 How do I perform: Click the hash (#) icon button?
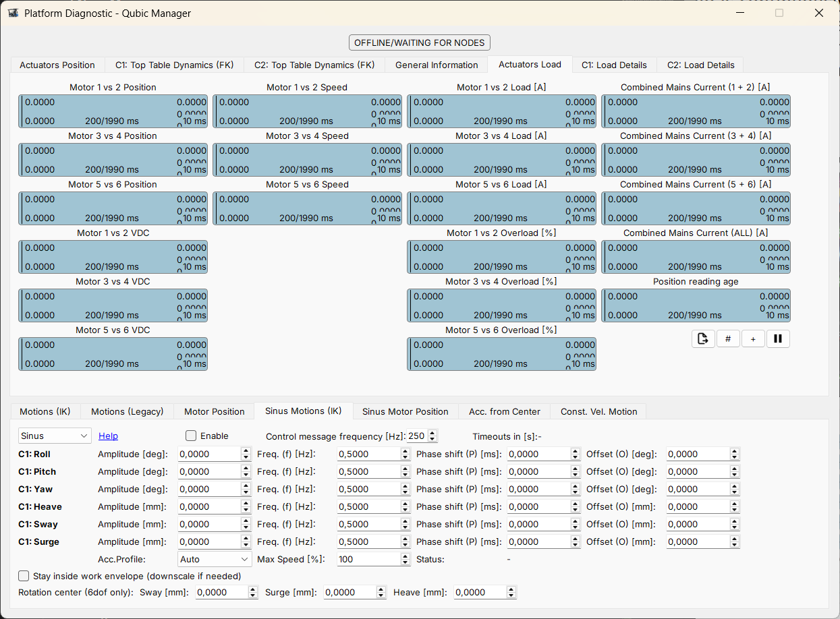pos(728,338)
